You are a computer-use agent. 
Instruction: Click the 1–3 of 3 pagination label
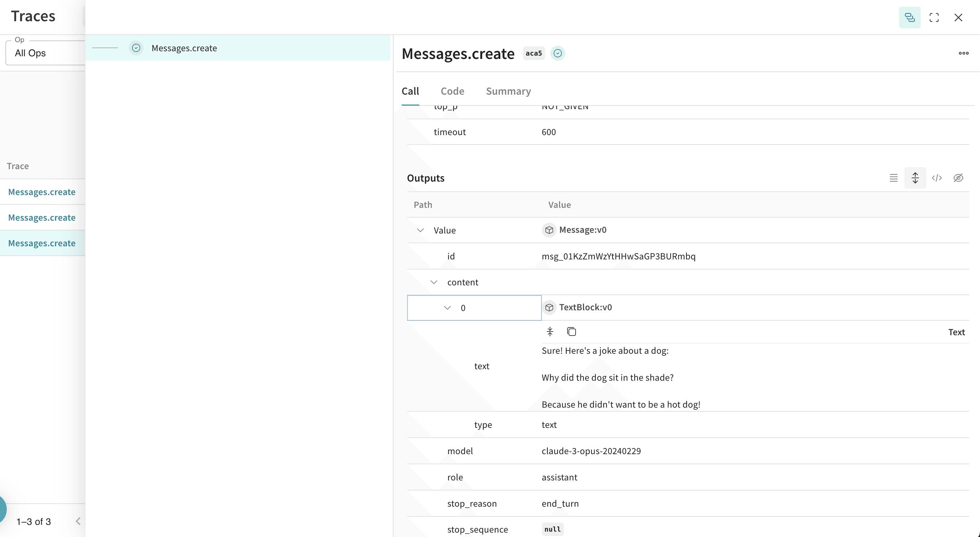pyautogui.click(x=33, y=522)
